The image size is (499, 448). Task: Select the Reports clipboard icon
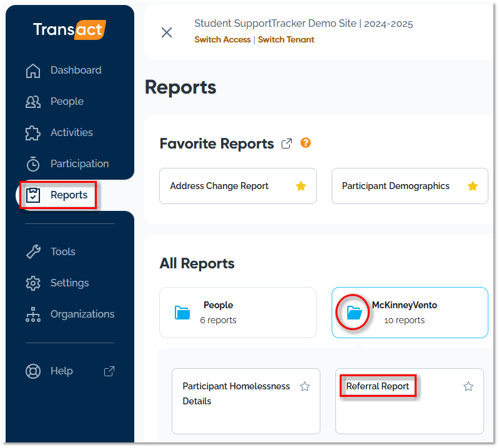coord(33,195)
